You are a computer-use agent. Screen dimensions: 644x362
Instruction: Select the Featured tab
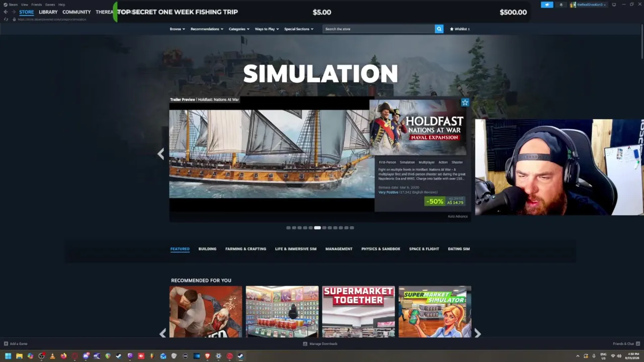pyautogui.click(x=180, y=249)
